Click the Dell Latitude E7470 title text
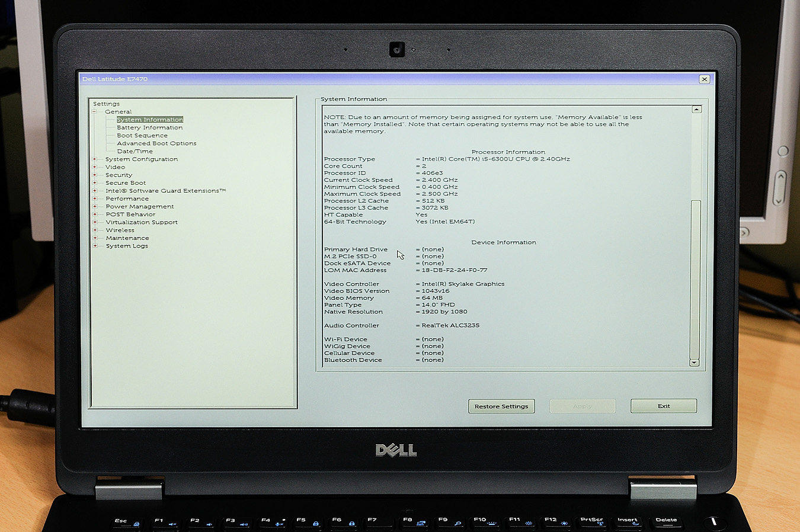This screenshot has width=800, height=532. pos(115,79)
